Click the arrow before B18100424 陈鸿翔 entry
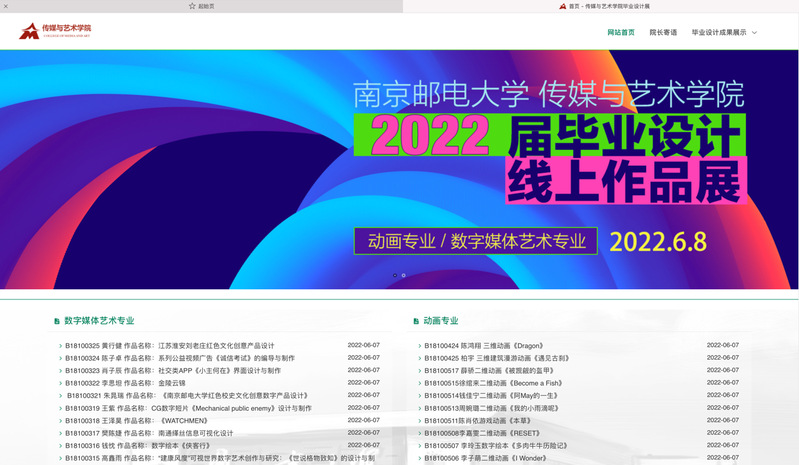799x465 pixels. click(419, 345)
